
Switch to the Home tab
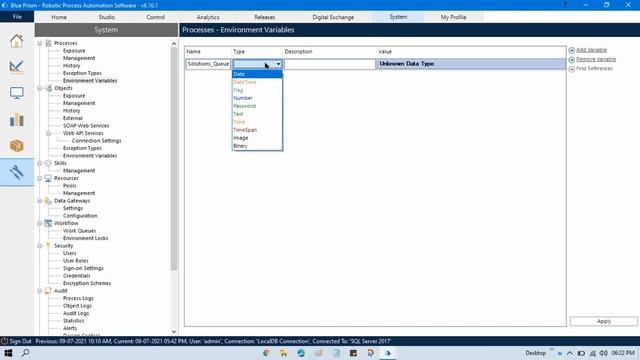[59, 17]
